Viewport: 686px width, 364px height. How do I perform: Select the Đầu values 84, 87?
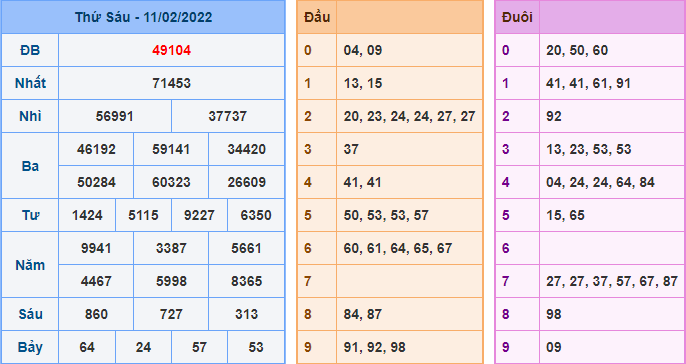363,314
